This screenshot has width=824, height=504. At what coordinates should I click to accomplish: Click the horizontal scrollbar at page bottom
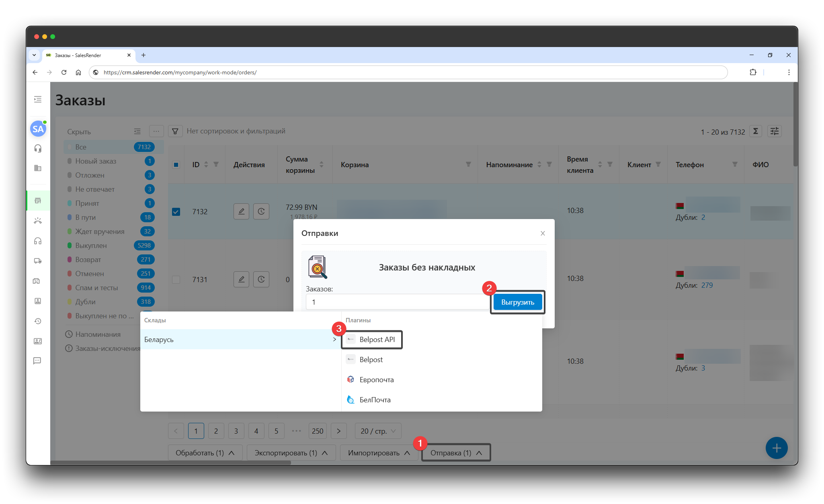tap(171, 463)
